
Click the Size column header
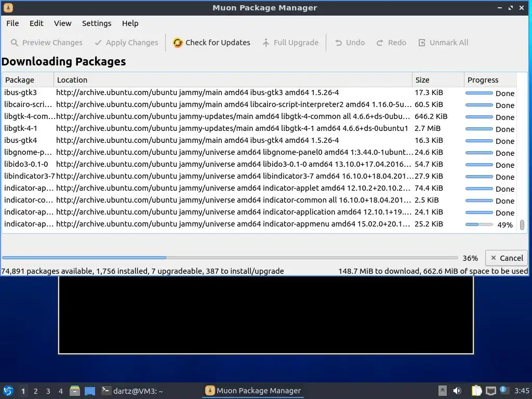point(438,80)
